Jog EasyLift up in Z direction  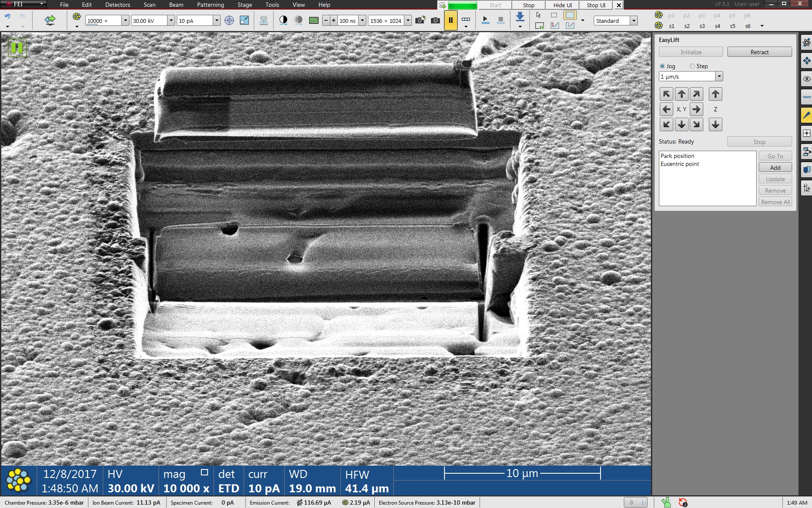click(715, 94)
